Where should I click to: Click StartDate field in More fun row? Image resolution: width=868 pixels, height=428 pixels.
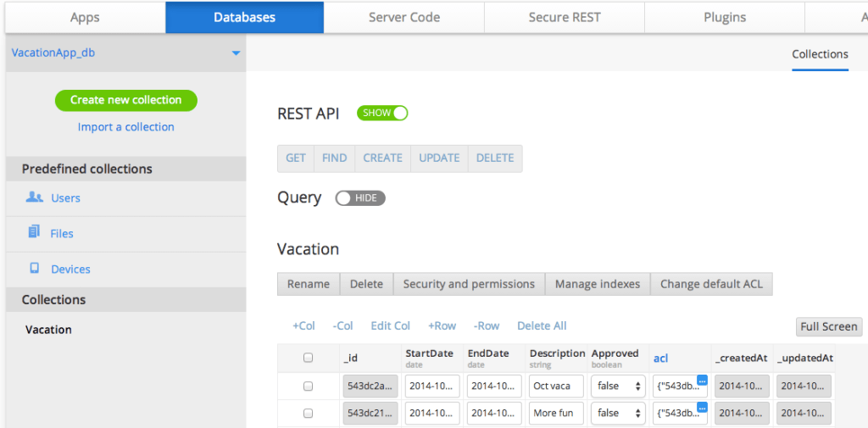point(432,413)
